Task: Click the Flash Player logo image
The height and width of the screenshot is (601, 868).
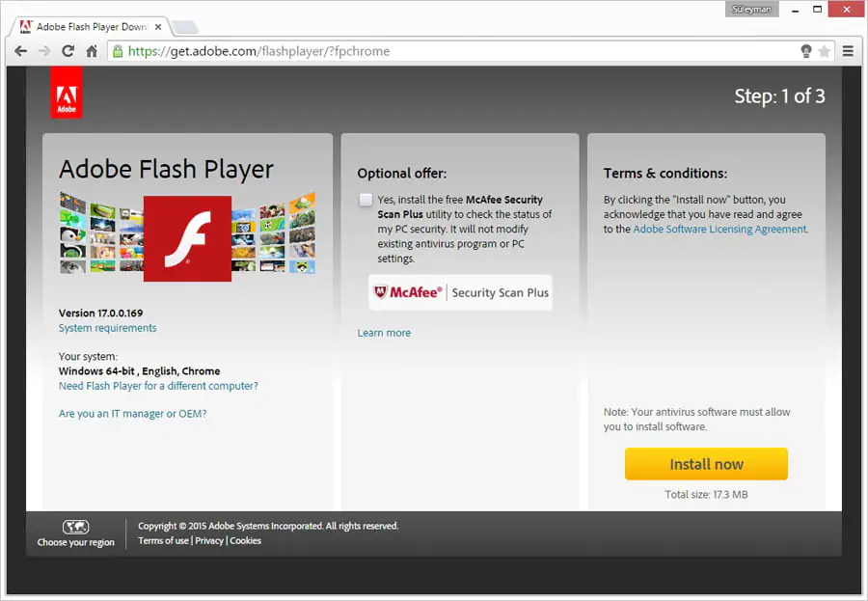Action: 187,238
